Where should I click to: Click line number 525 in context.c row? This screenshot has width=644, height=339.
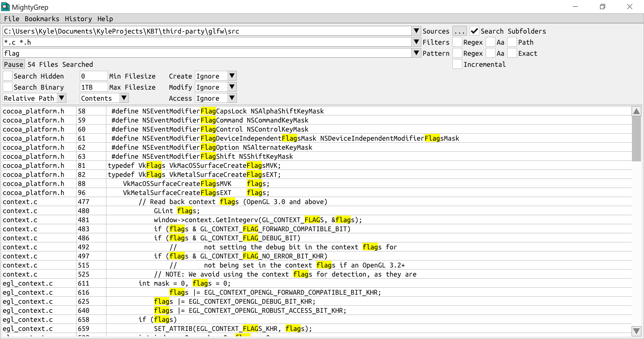(84, 274)
